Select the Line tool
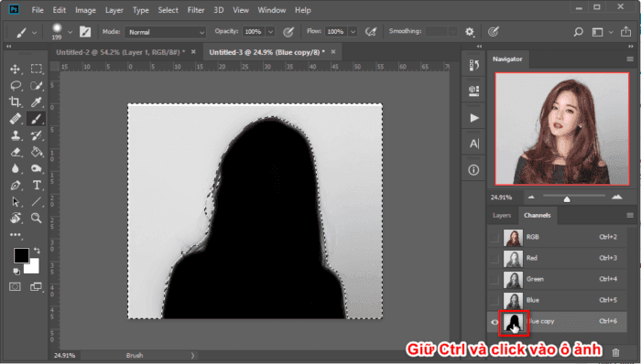This screenshot has width=641, height=364. [x=37, y=201]
